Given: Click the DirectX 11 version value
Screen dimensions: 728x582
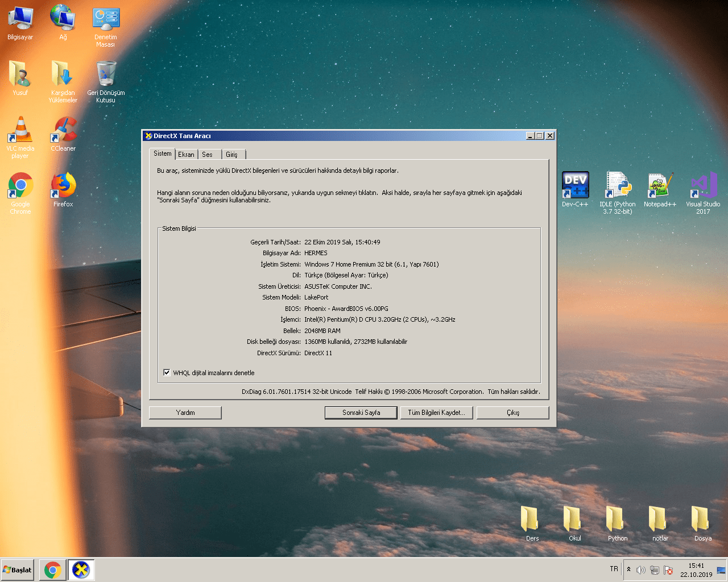Looking at the screenshot, I should click(x=318, y=353).
